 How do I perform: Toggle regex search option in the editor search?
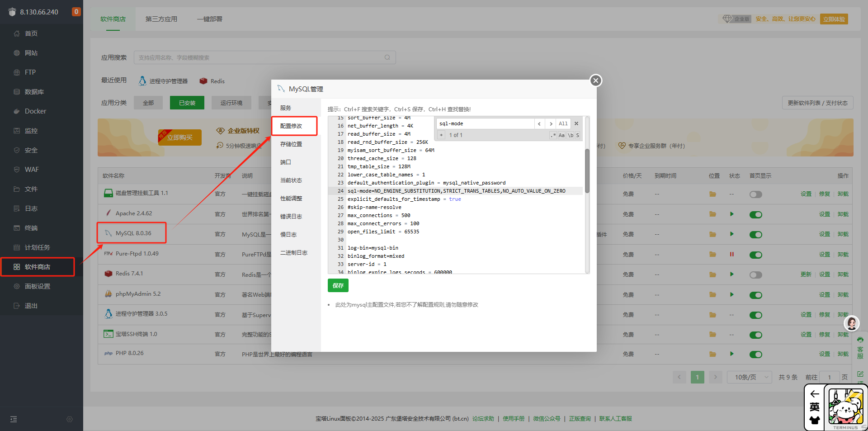pyautogui.click(x=553, y=135)
